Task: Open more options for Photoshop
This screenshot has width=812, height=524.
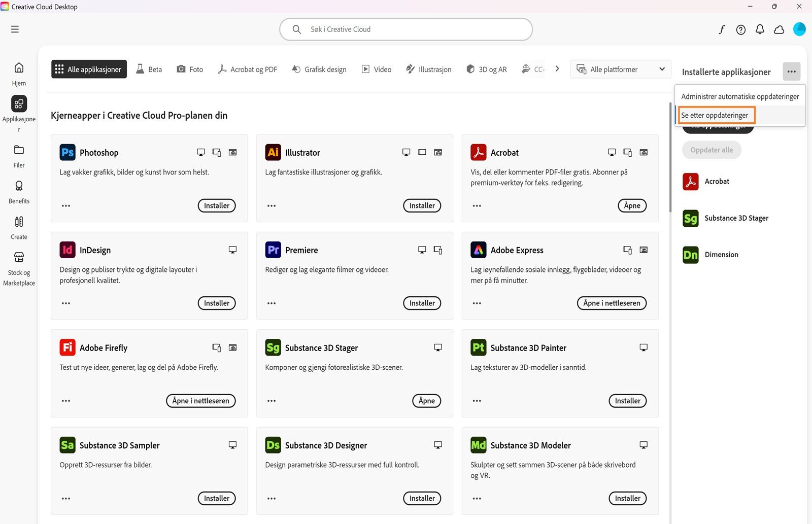Action: [x=65, y=205]
